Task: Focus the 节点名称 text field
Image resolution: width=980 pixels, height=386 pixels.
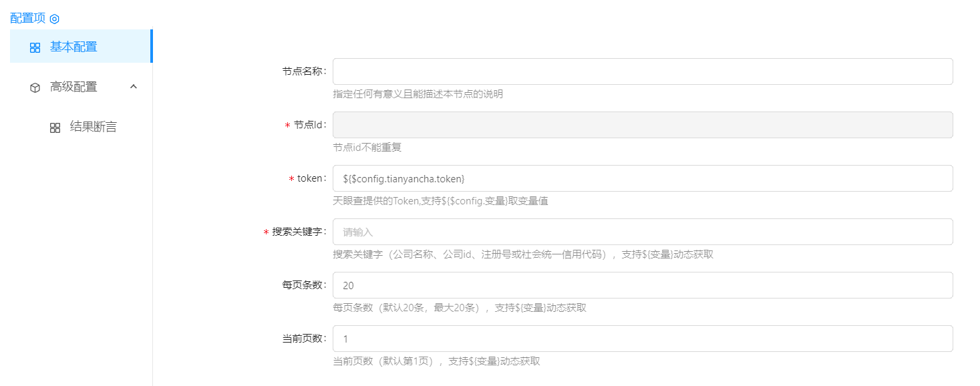Action: pos(642,71)
